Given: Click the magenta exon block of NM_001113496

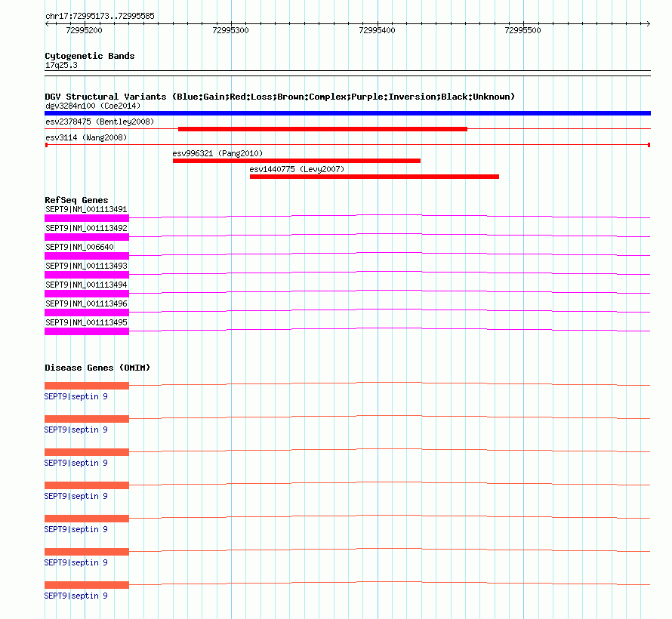Looking at the screenshot, I should coord(87,313).
